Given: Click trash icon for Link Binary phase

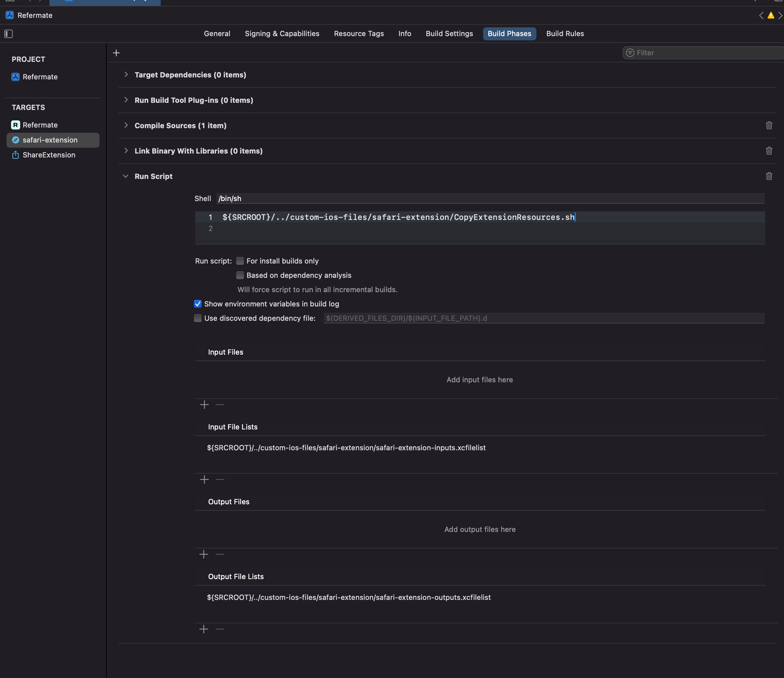Looking at the screenshot, I should [x=769, y=151].
